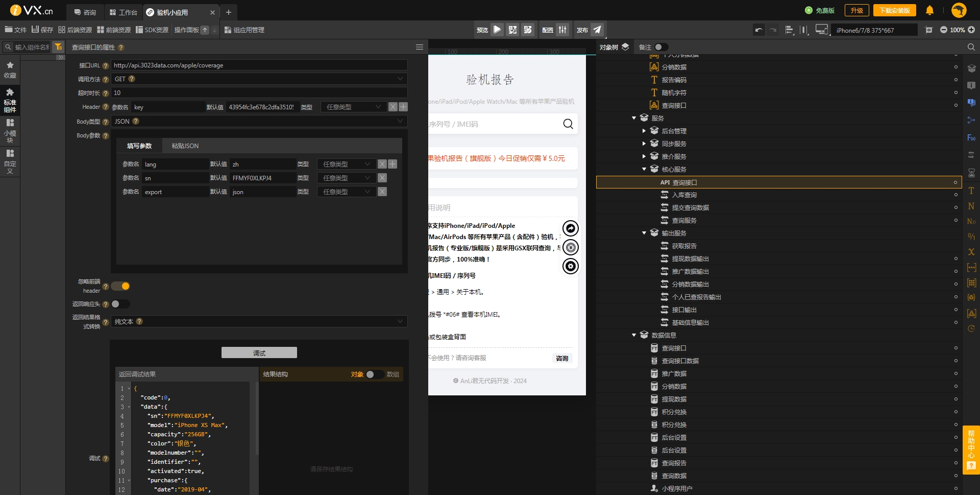Open the 调用方法 GET dropdown
Screen dimensions: 980x495
pyautogui.click(x=259, y=79)
